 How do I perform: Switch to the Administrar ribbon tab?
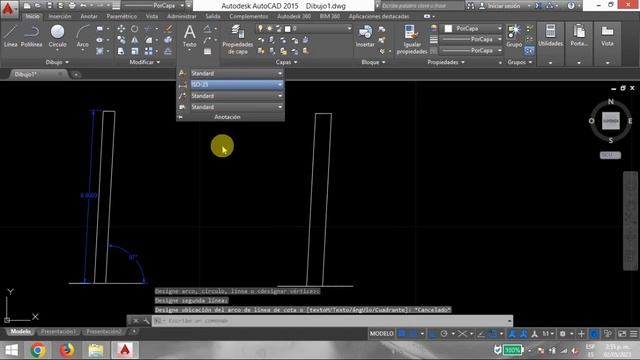[x=182, y=16]
